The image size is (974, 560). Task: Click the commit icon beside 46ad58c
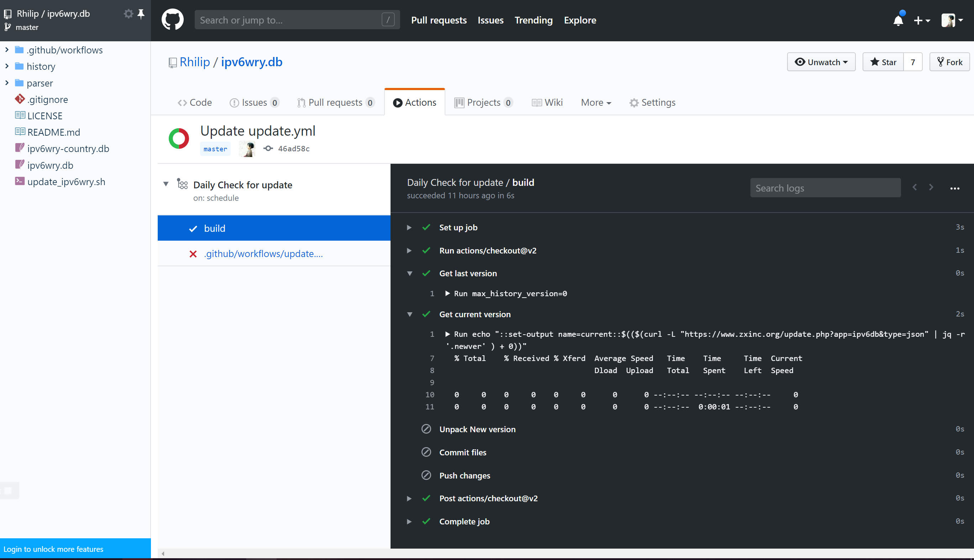(x=268, y=148)
